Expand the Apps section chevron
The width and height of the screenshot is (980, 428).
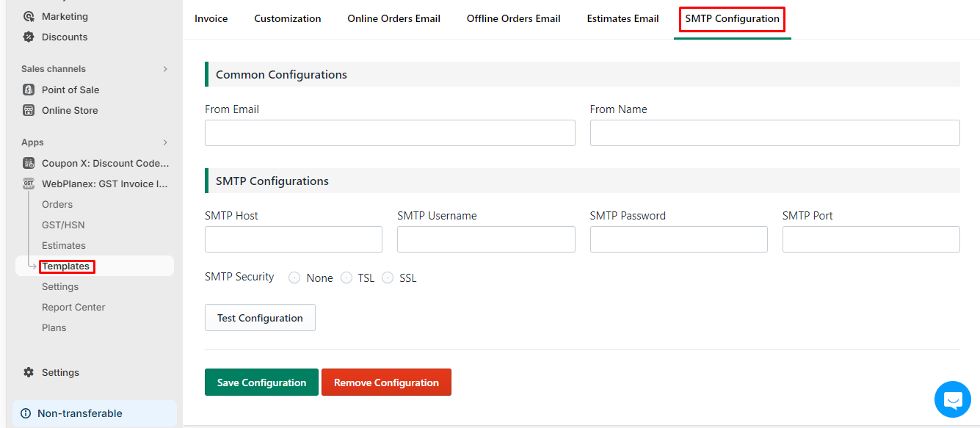click(x=165, y=142)
